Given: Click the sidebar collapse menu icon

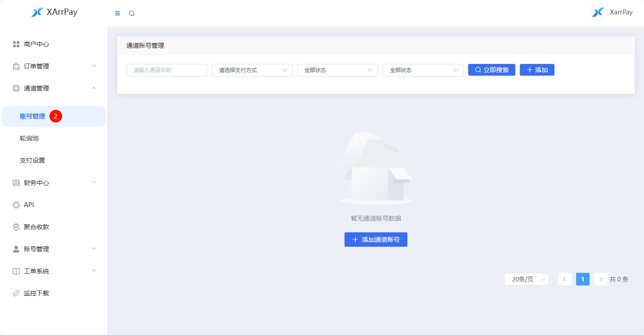Looking at the screenshot, I should pos(117,14).
